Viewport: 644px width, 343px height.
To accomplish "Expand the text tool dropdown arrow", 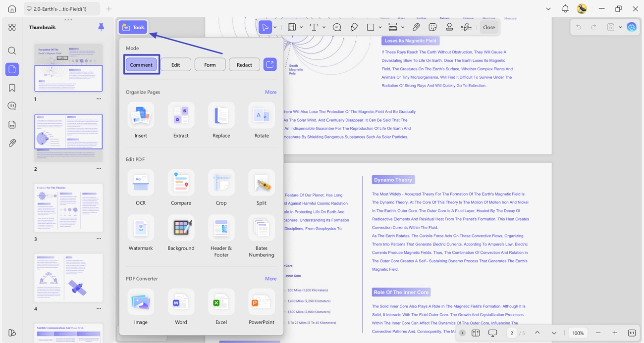I will click(x=324, y=28).
